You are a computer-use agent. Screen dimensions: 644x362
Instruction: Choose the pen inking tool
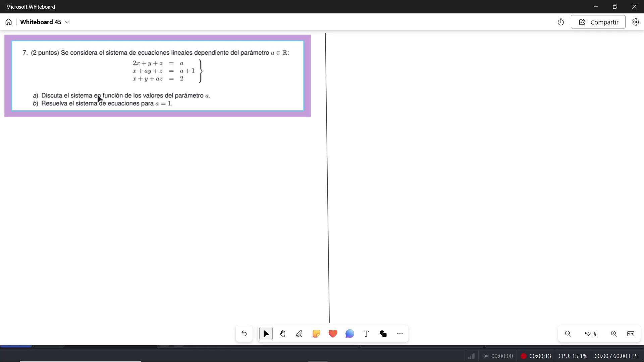(299, 334)
